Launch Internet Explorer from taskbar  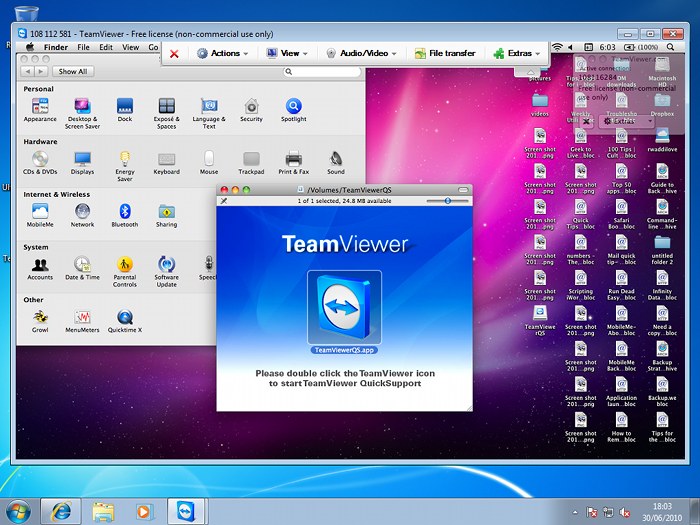tap(61, 512)
